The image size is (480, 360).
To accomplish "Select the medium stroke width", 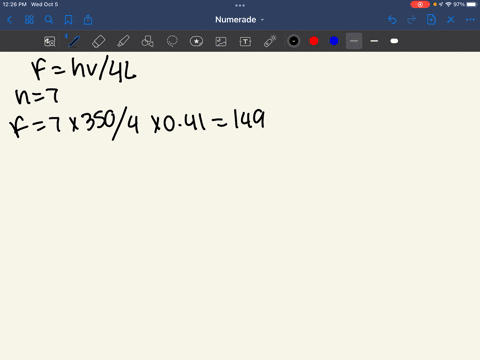I will (374, 41).
